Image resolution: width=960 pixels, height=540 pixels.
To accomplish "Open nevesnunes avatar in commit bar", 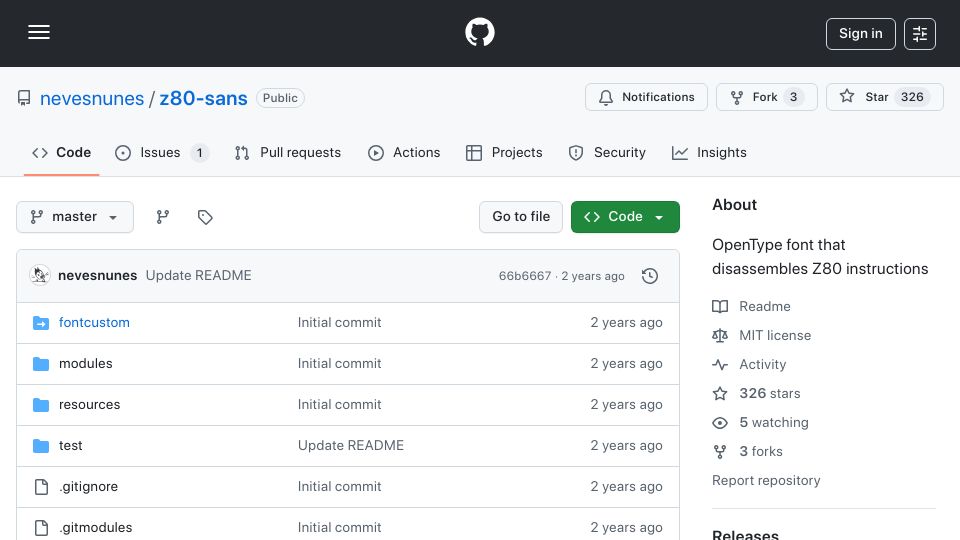I will click(x=40, y=276).
